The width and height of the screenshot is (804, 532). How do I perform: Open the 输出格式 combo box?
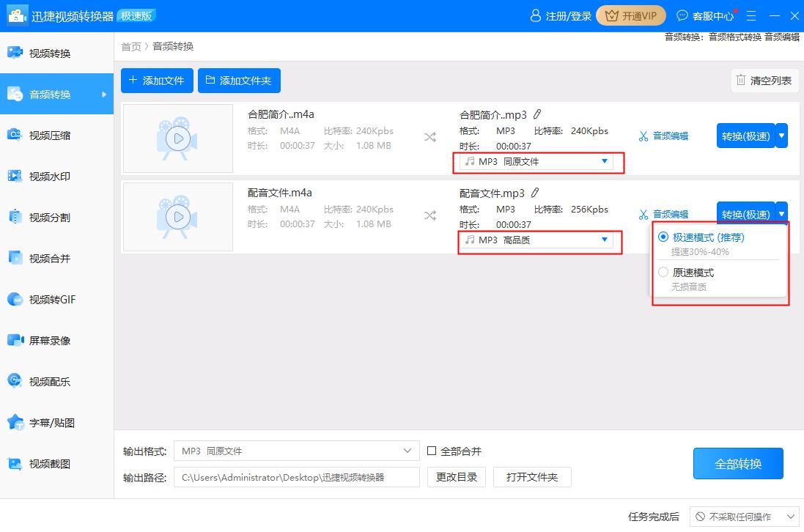[296, 451]
